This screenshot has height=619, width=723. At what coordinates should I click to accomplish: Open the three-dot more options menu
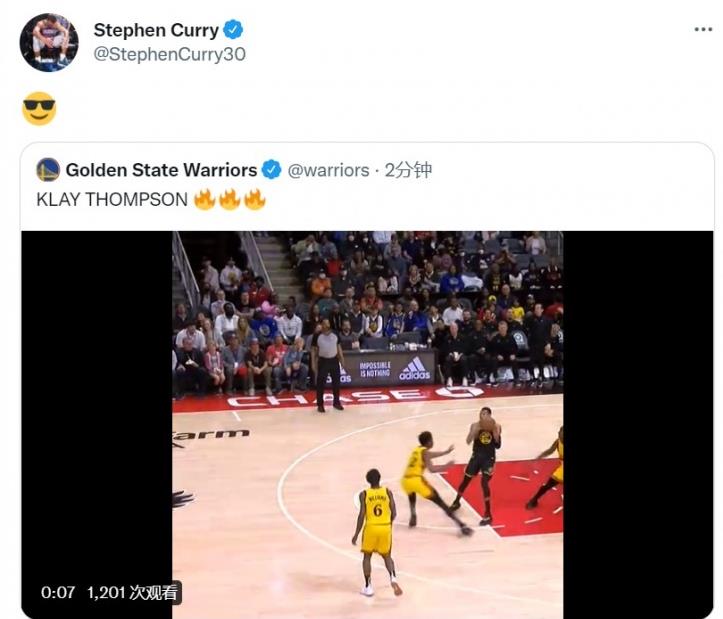703,30
